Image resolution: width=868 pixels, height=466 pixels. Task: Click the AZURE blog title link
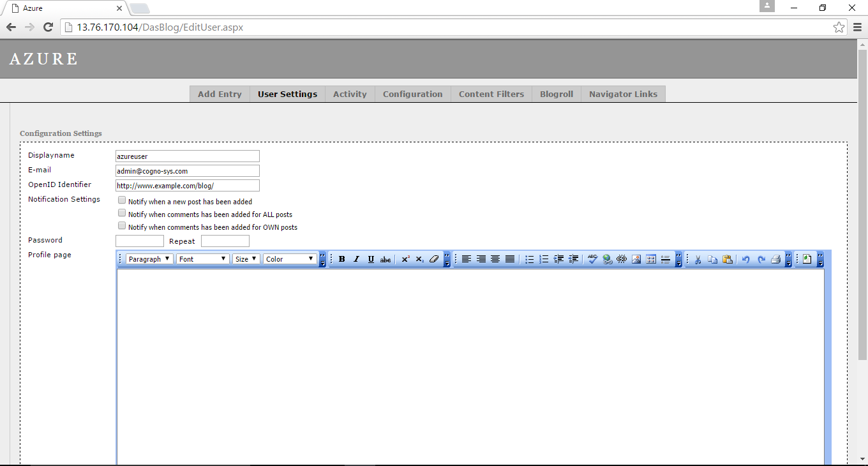pyautogui.click(x=43, y=59)
